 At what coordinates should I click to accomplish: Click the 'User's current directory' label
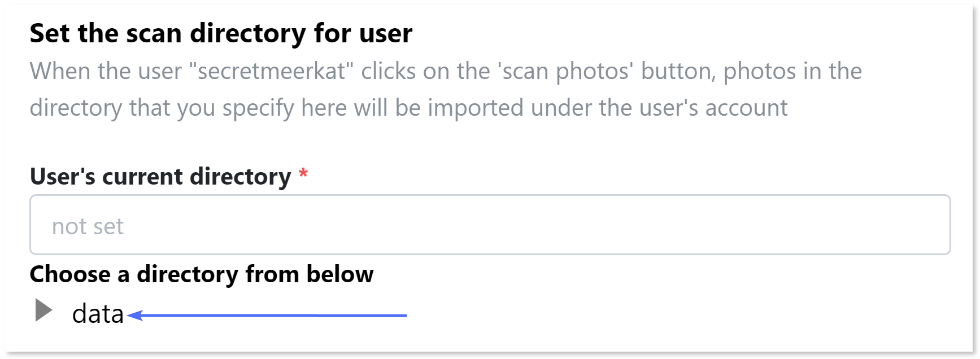pyautogui.click(x=160, y=176)
